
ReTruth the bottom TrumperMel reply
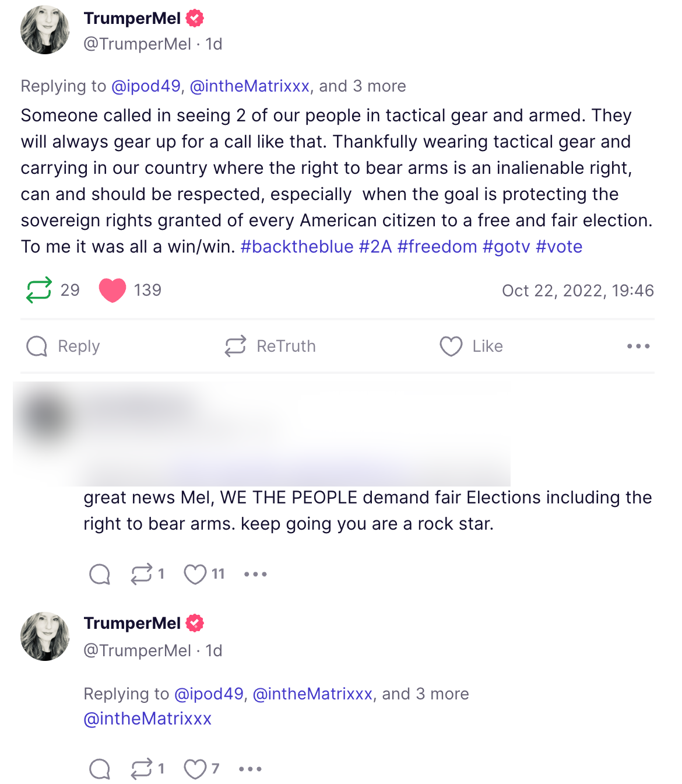[x=142, y=769]
